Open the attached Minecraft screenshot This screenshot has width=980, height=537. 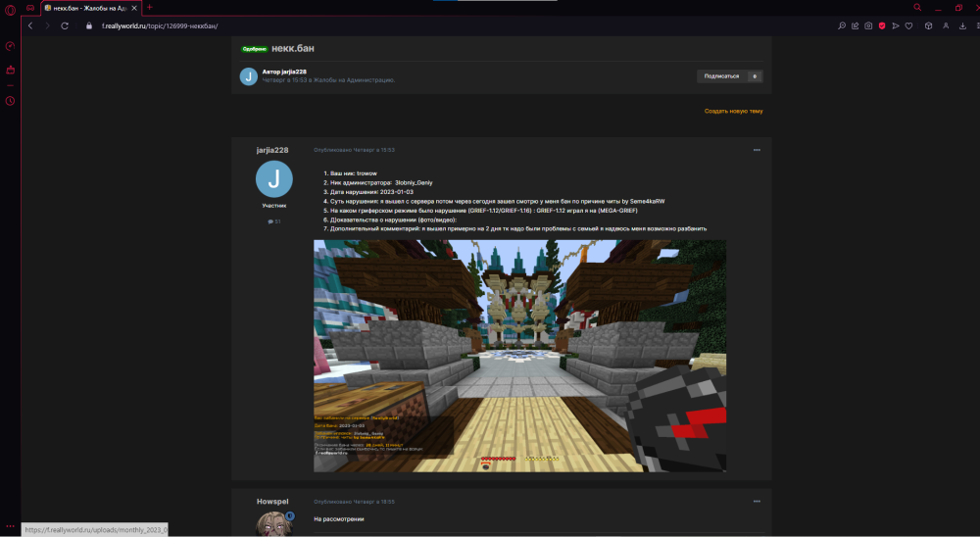tap(520, 356)
